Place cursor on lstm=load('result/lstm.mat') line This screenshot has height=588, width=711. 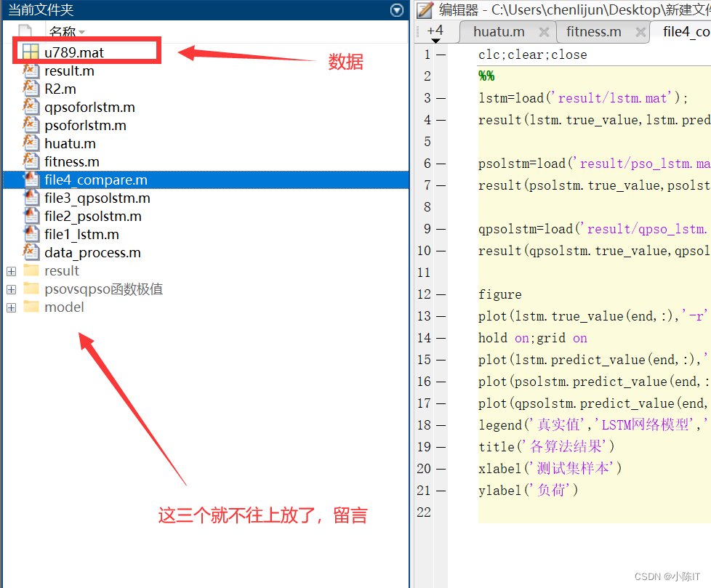click(583, 98)
